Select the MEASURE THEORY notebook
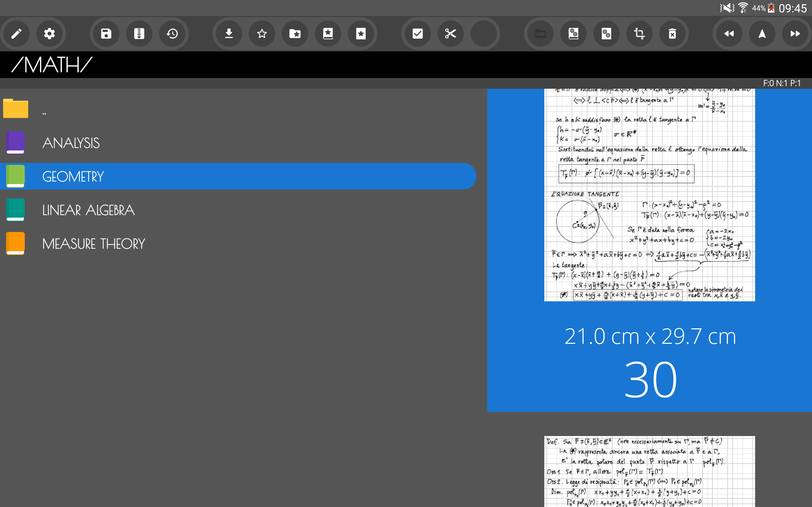Image resolution: width=812 pixels, height=507 pixels. (93, 244)
